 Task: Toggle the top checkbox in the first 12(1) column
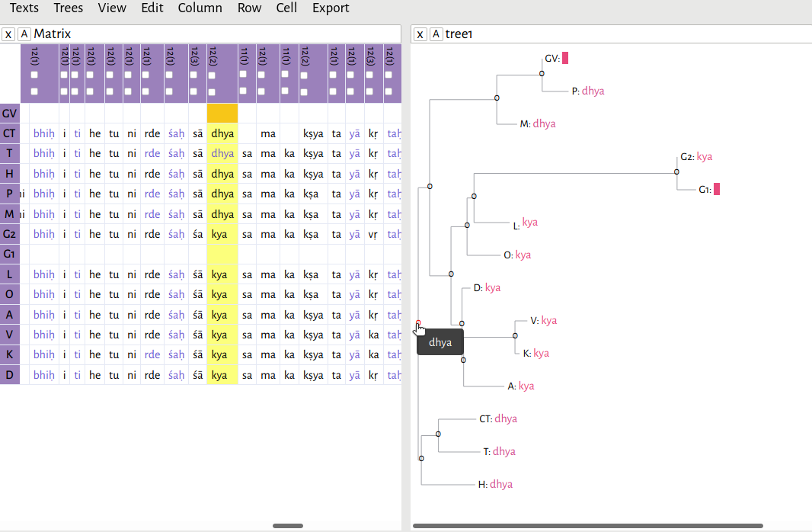click(x=33, y=76)
